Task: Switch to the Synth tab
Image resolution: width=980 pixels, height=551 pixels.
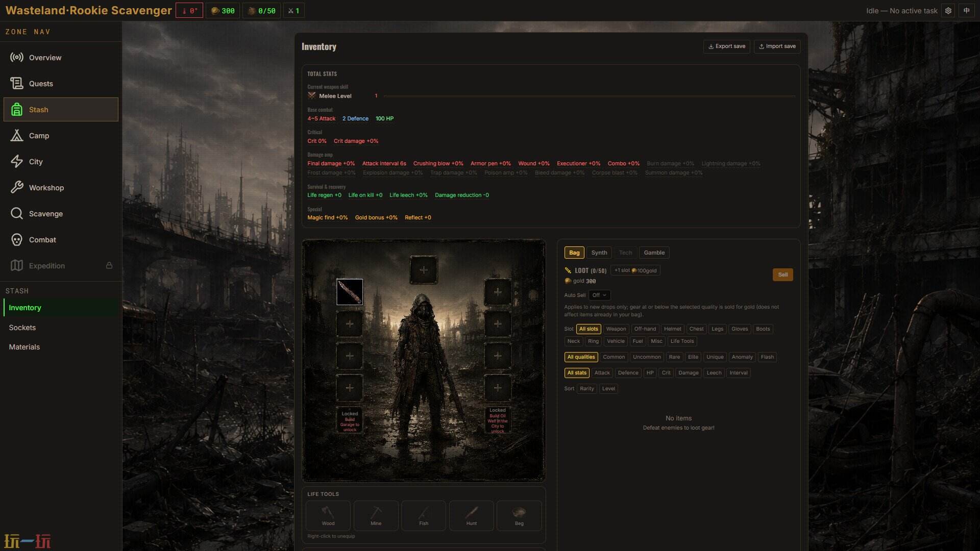Action: click(x=599, y=253)
